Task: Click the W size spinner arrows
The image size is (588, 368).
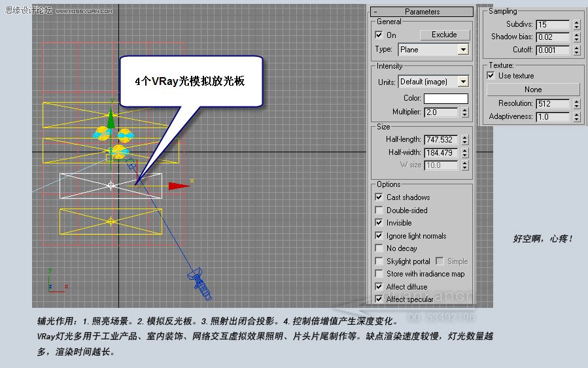Action: click(x=465, y=165)
